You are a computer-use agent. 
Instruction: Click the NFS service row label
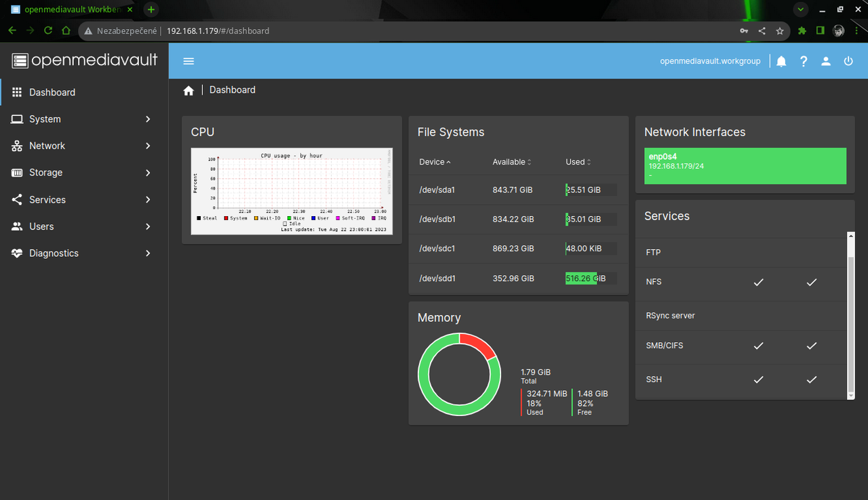pyautogui.click(x=654, y=282)
